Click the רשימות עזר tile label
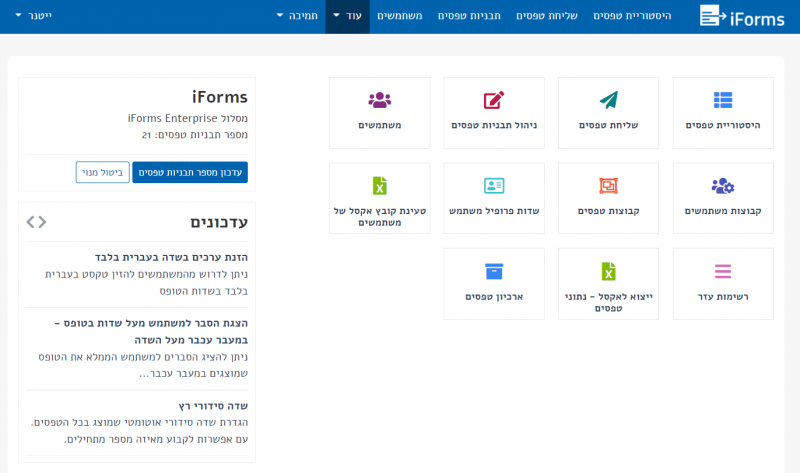The width and height of the screenshot is (800, 473). pos(722,296)
